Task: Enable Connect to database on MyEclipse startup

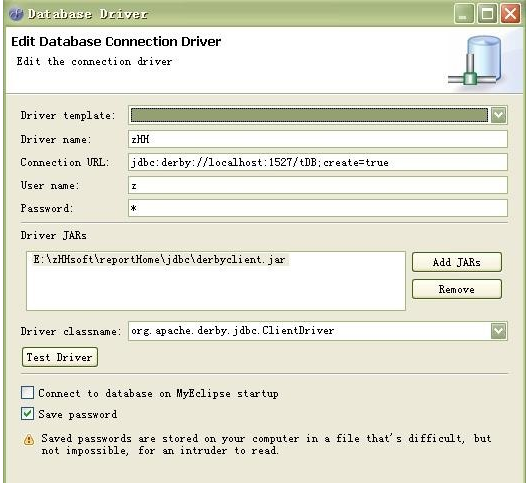Action: tap(27, 393)
